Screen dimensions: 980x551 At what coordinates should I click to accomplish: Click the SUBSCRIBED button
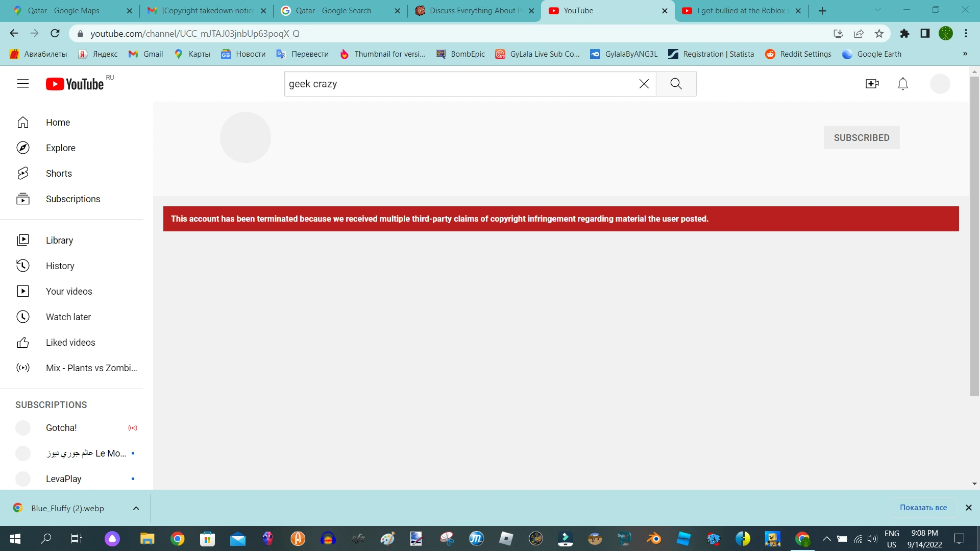[x=862, y=137]
